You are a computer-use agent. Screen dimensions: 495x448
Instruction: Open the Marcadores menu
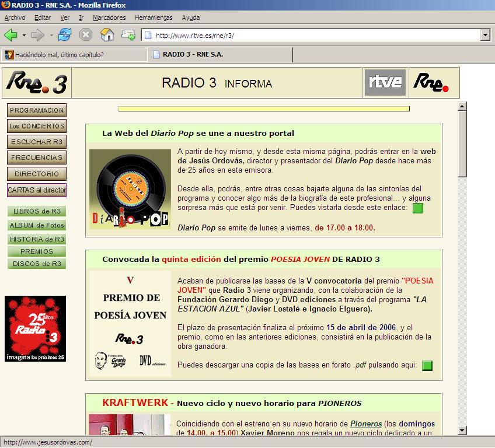(109, 17)
